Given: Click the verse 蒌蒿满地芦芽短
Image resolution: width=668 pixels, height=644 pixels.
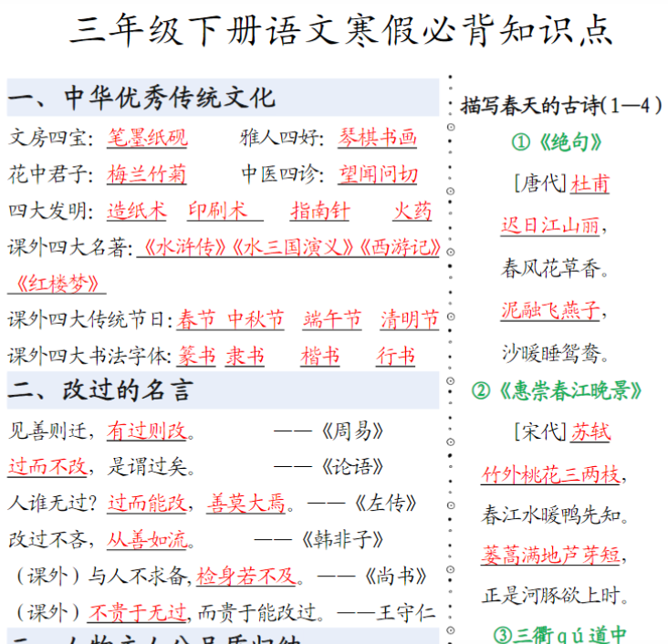Looking at the screenshot, I should 550,555.
